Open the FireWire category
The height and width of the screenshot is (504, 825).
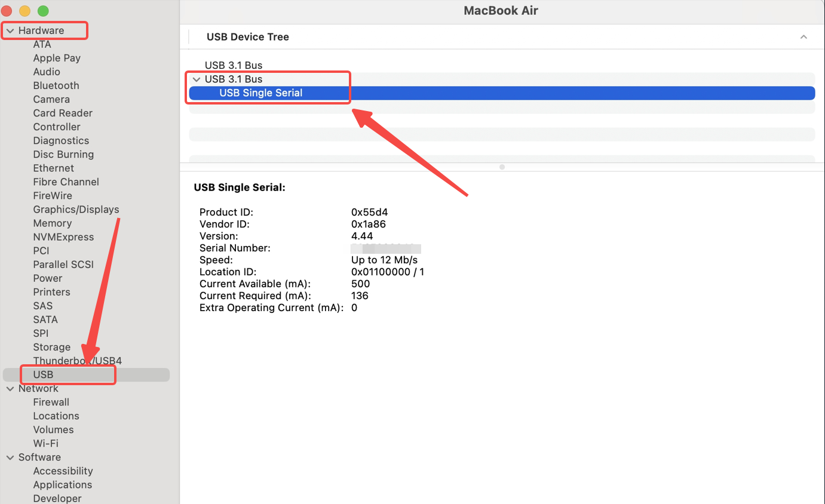point(53,195)
